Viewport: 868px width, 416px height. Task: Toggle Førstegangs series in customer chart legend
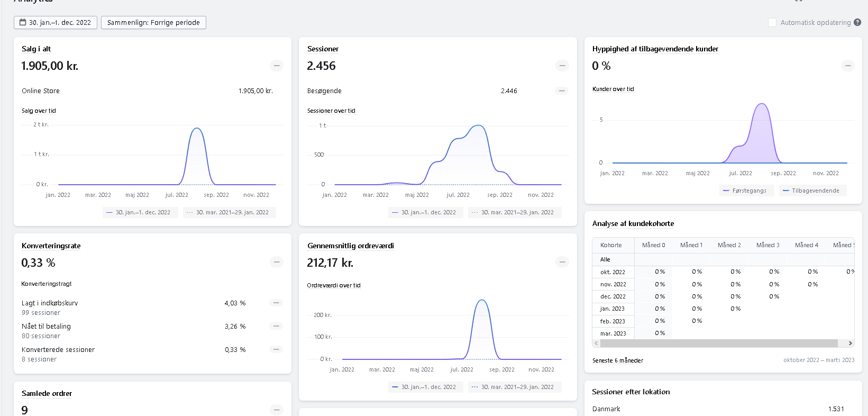[x=746, y=191]
